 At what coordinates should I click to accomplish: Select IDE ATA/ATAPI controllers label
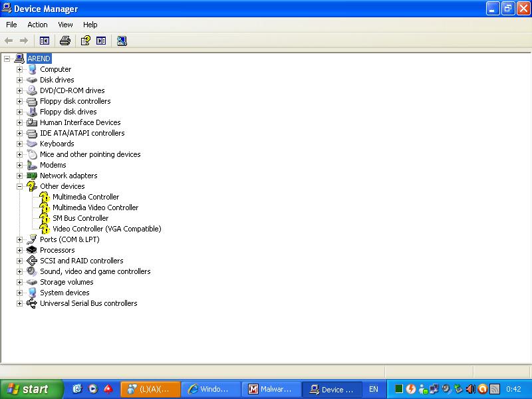click(x=82, y=133)
